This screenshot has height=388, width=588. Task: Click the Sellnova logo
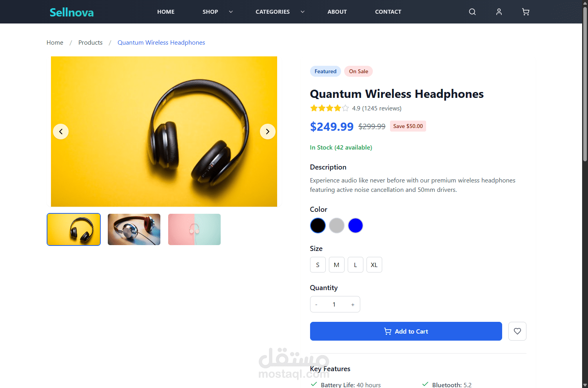(x=72, y=12)
